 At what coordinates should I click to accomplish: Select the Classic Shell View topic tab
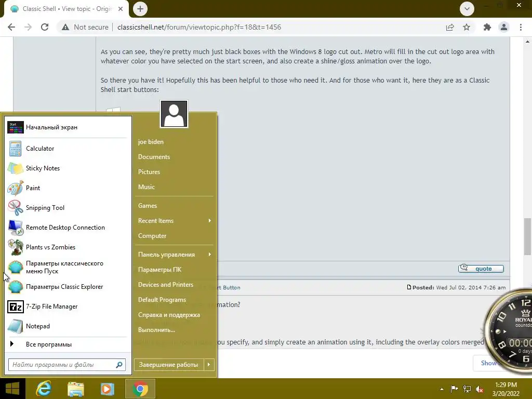click(x=66, y=9)
